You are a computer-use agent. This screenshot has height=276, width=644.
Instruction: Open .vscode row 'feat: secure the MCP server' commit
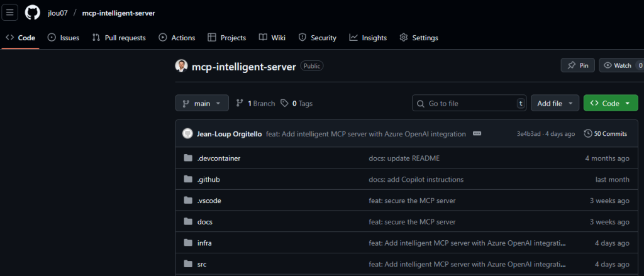click(x=412, y=201)
